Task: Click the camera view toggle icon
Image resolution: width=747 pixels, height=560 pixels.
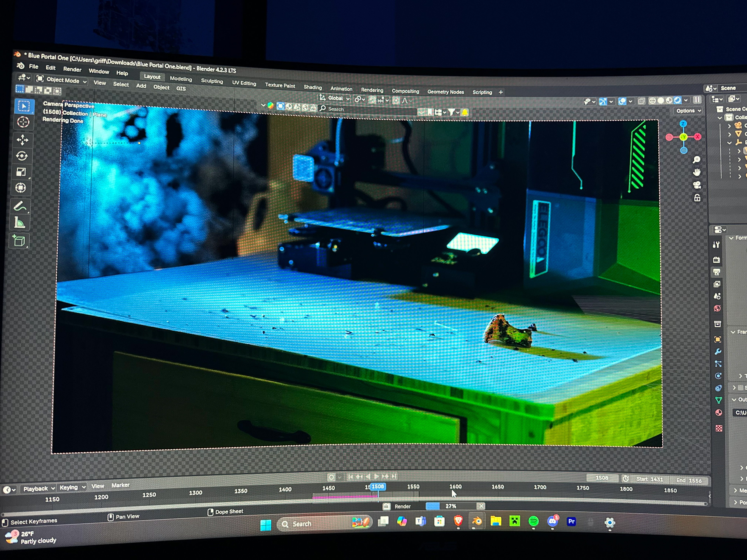Action: click(697, 185)
